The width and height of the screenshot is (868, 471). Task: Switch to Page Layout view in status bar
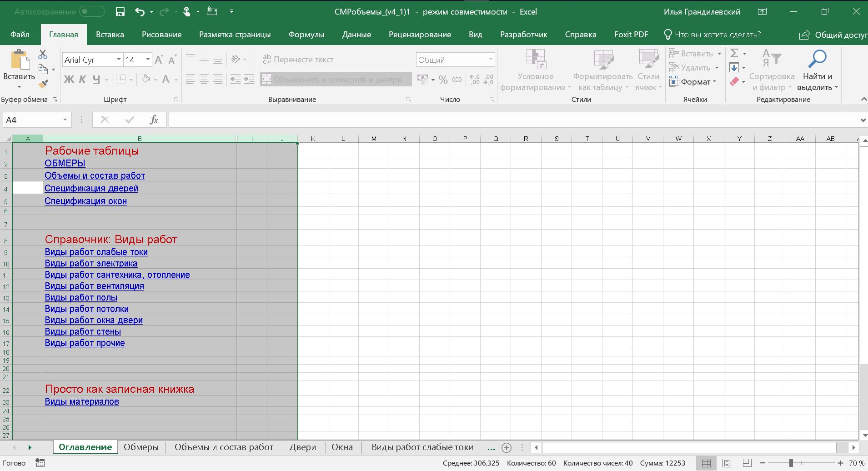tap(727, 463)
